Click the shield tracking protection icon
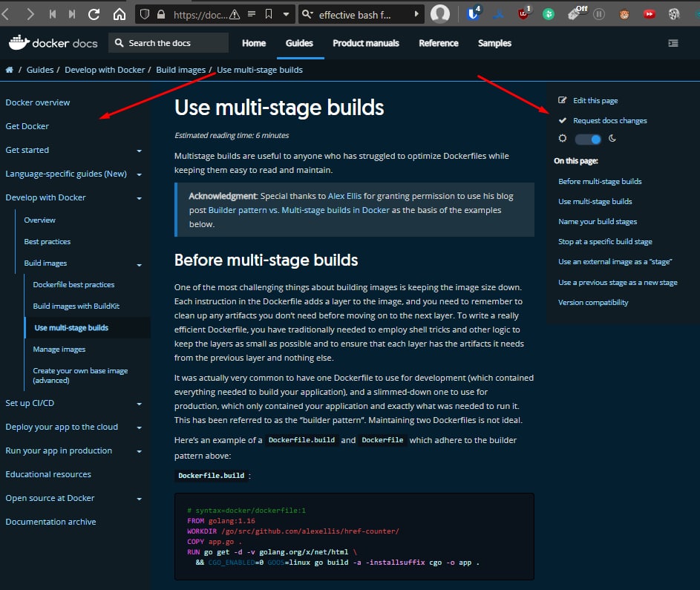Viewport: 700px width, 590px height. click(x=145, y=15)
